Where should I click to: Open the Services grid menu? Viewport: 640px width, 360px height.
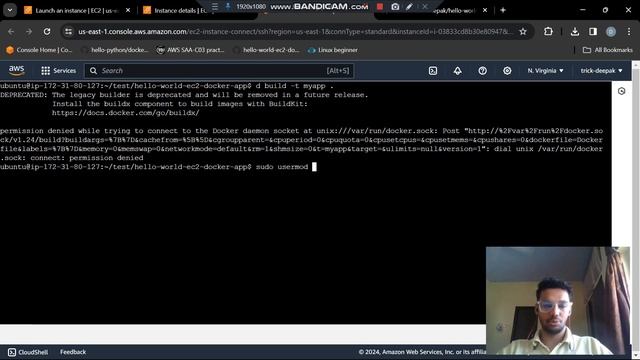click(x=58, y=71)
